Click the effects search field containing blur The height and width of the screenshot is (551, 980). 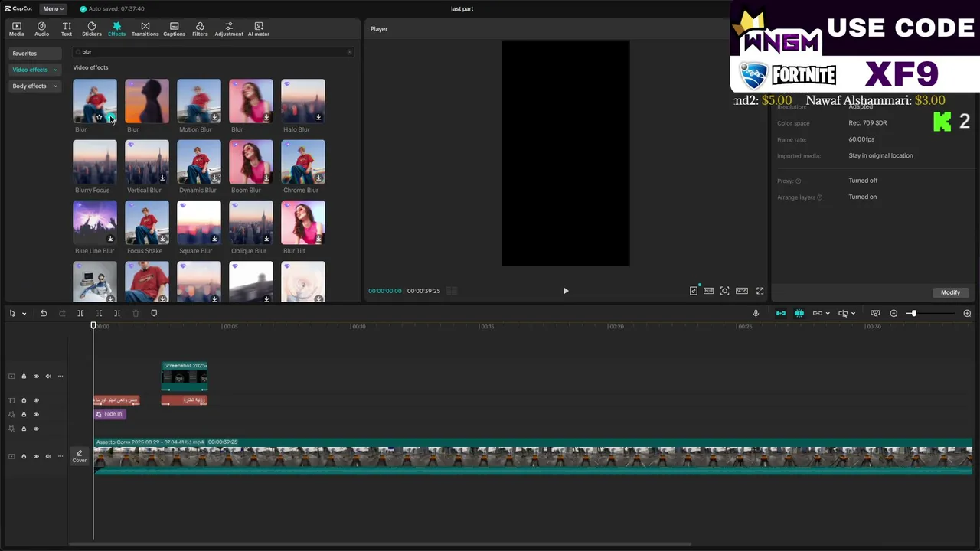tap(213, 52)
